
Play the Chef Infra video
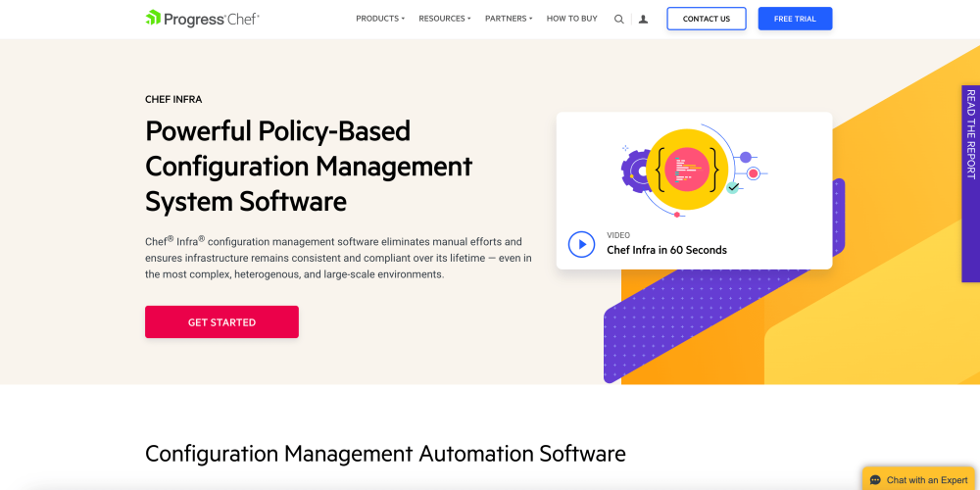click(581, 244)
